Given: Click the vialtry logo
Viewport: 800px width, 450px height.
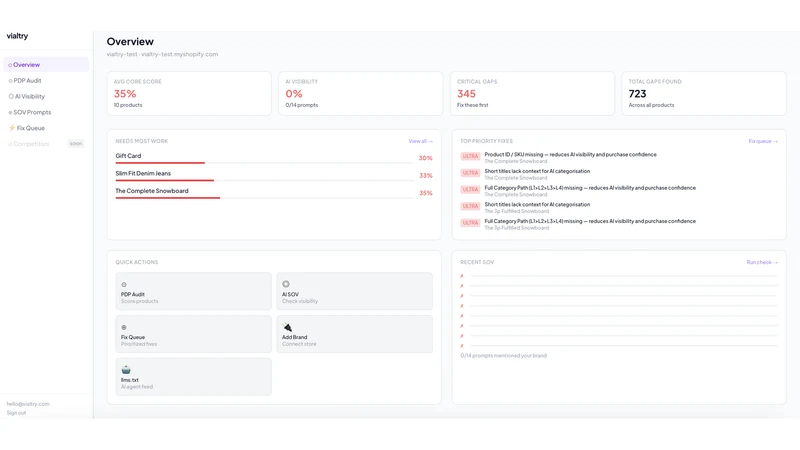Looking at the screenshot, I should pyautogui.click(x=17, y=36).
